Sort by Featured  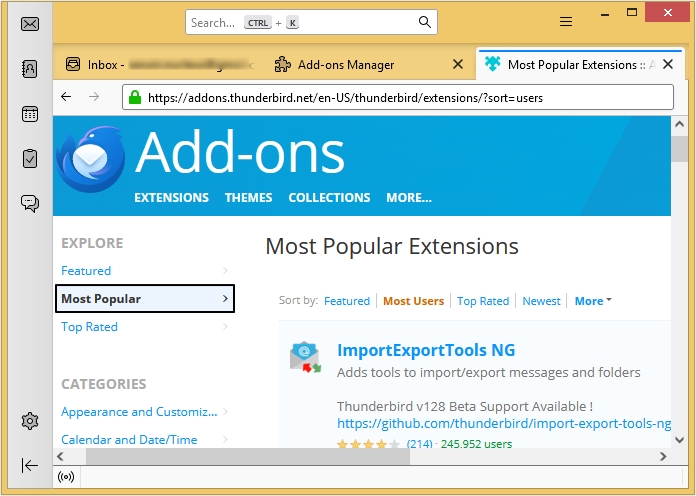tap(347, 301)
